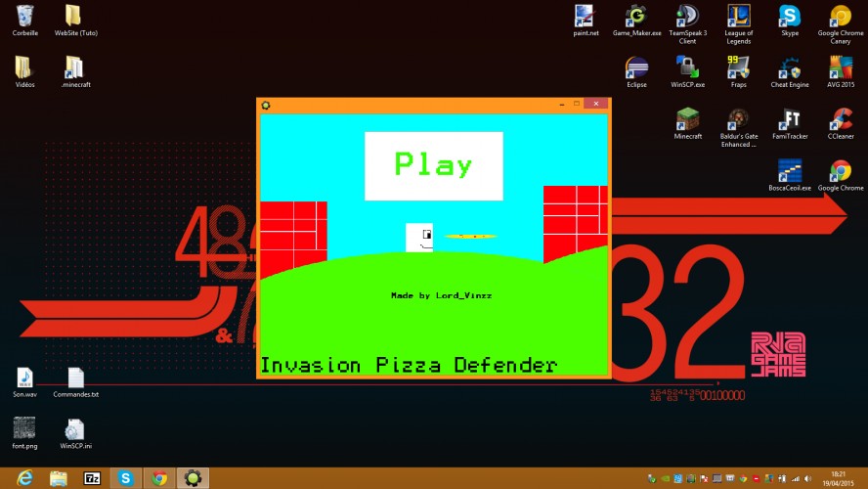The height and width of the screenshot is (489, 868).
Task: Switch to the game window taskbar button
Action: (x=193, y=478)
